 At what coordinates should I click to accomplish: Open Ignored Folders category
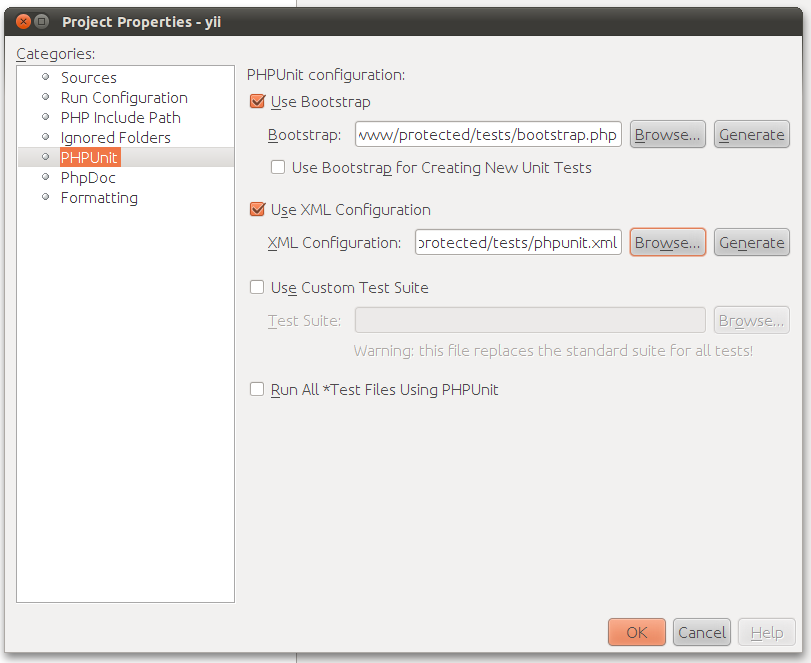coord(115,138)
